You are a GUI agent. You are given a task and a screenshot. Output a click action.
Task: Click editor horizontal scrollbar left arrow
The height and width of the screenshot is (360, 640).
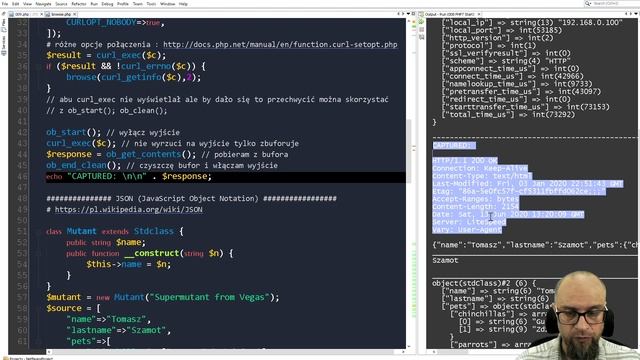coord(49,351)
